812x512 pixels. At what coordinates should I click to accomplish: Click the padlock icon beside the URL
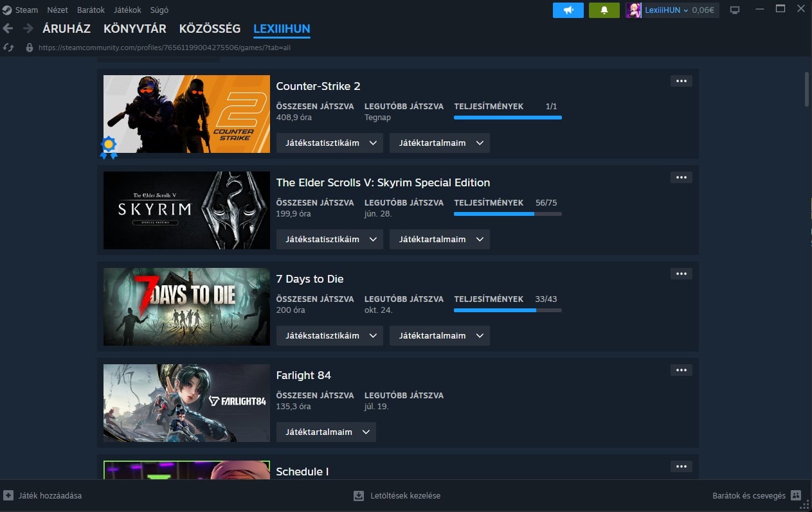coord(29,48)
